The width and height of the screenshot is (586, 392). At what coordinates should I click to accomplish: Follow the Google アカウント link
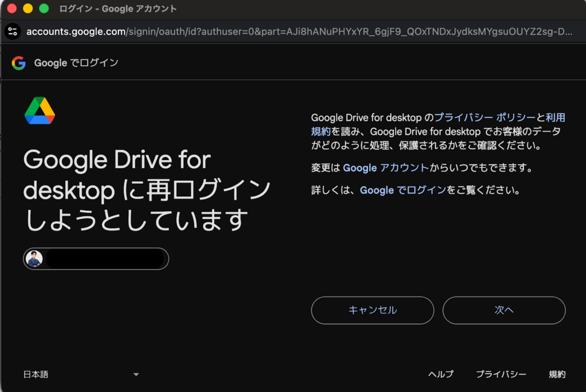[x=385, y=168]
